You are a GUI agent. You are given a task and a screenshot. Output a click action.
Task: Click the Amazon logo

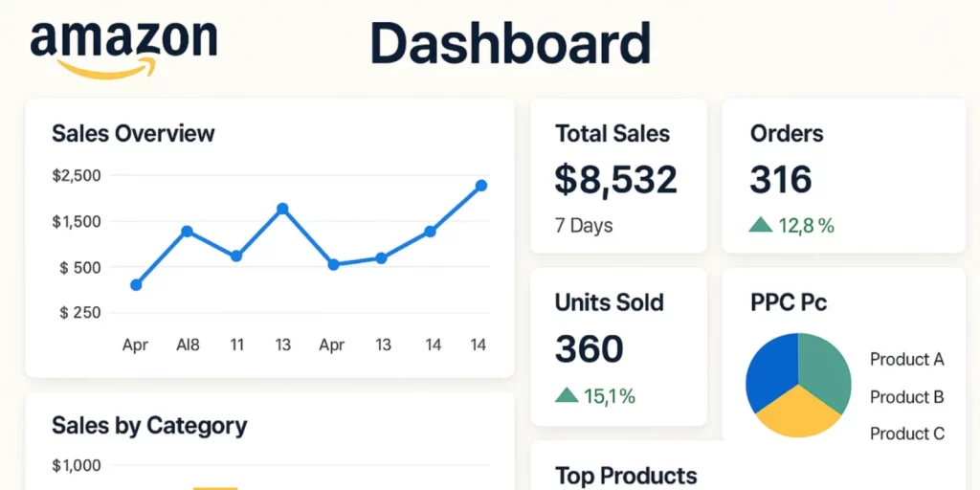123,50
